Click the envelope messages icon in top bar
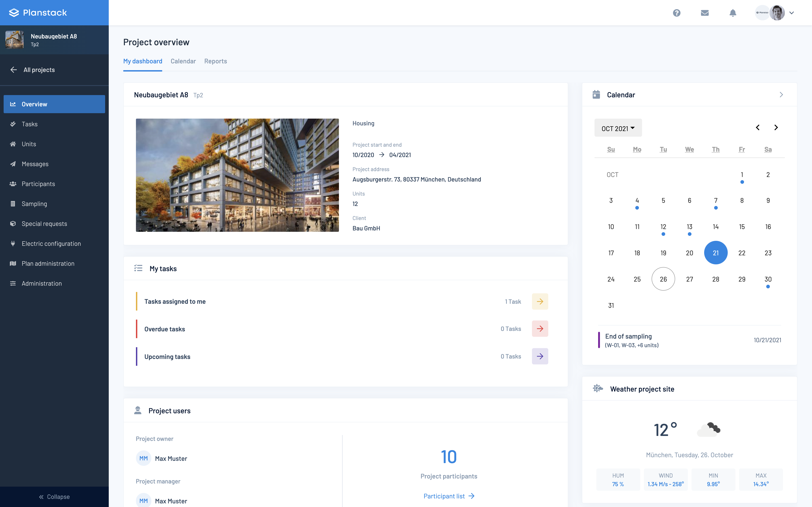The image size is (812, 507). coord(705,13)
